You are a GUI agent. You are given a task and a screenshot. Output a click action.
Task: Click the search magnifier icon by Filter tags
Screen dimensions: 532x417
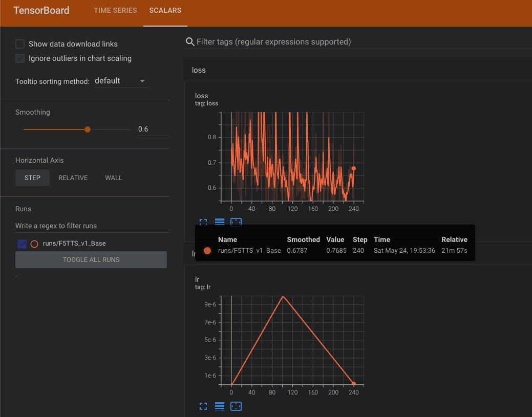click(190, 42)
